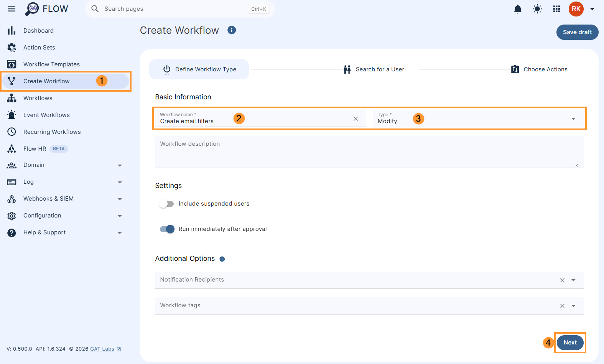Select the Define Workflow Type step
604x364 pixels.
pos(199,69)
